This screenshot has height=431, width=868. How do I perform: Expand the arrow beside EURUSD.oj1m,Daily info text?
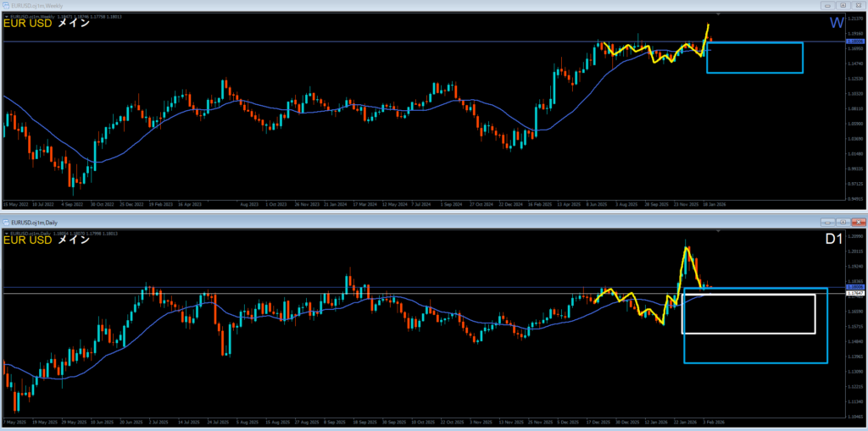coord(6,232)
